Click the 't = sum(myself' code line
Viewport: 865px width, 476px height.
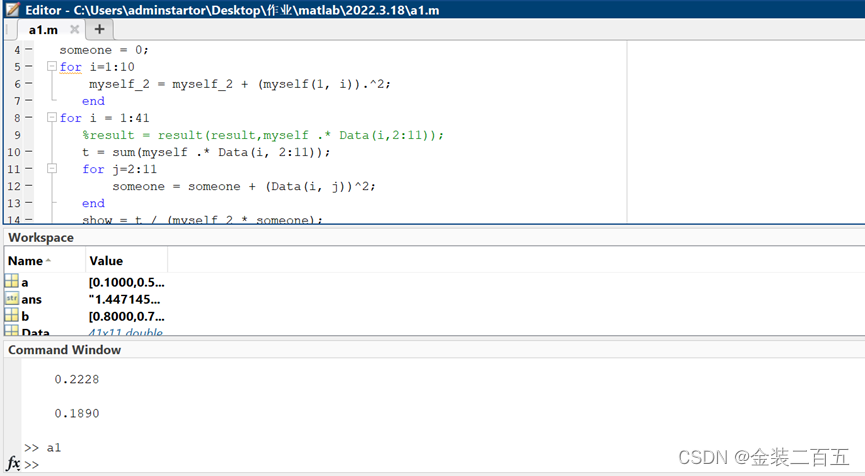(206, 152)
